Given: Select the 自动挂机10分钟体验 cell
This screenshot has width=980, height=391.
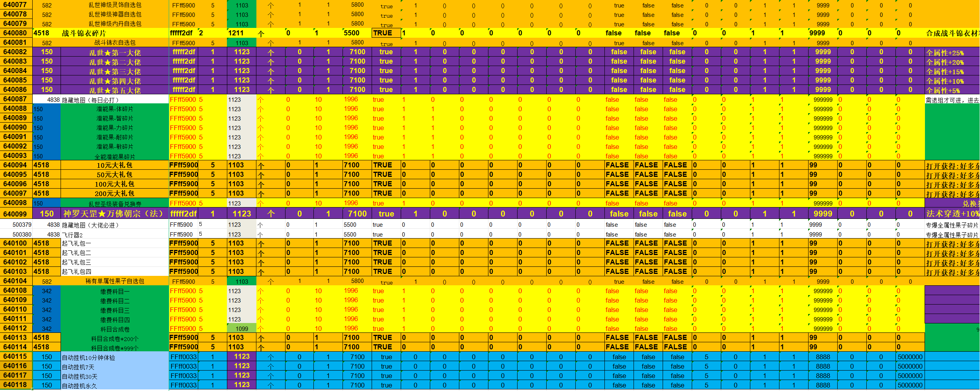Looking at the screenshot, I should pyautogui.click(x=115, y=357).
